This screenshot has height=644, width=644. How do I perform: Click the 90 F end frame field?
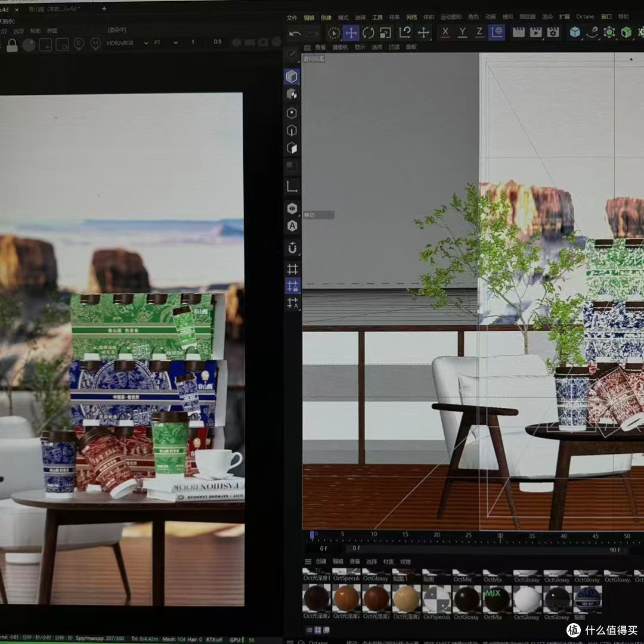click(x=615, y=550)
